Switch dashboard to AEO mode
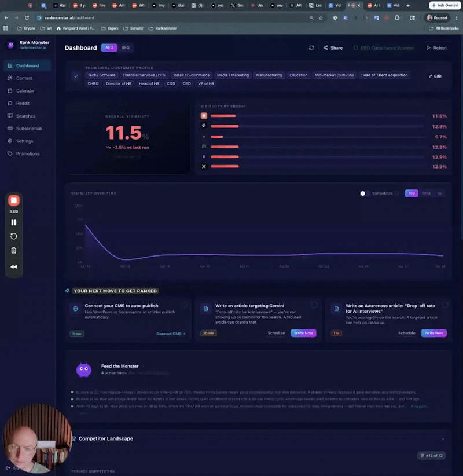This screenshot has height=476, width=463. (109, 47)
